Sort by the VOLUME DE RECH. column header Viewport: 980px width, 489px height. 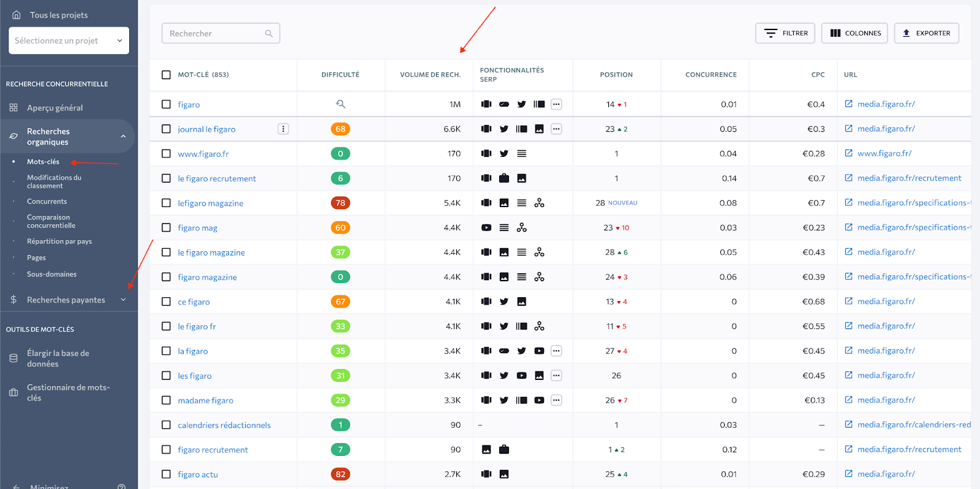tap(430, 75)
